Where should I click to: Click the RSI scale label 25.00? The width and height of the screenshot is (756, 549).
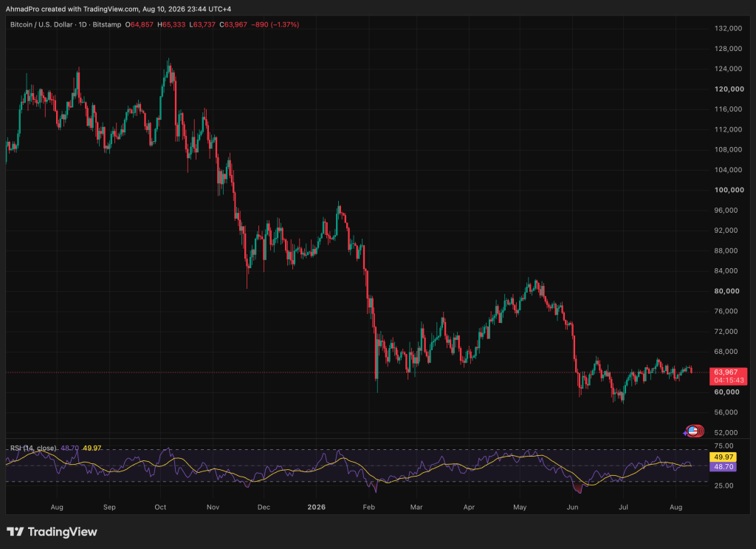pyautogui.click(x=724, y=485)
